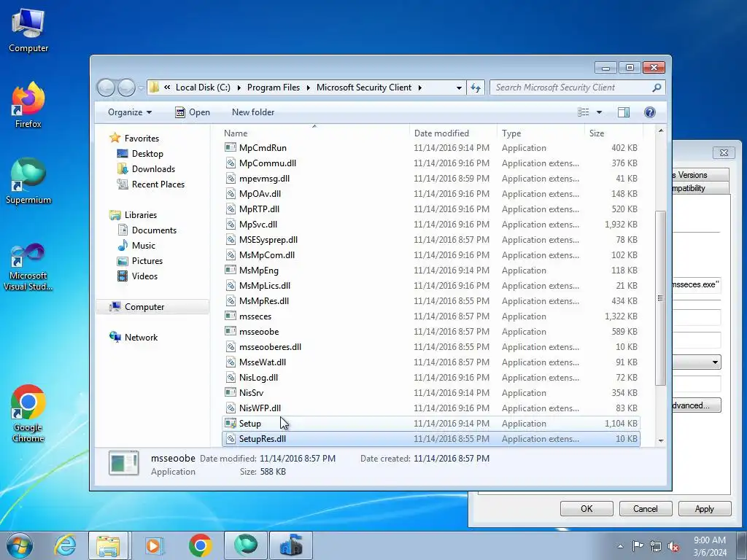Image resolution: width=747 pixels, height=560 pixels.
Task: Open the Help icon in Explorer toolbar
Action: 649,112
